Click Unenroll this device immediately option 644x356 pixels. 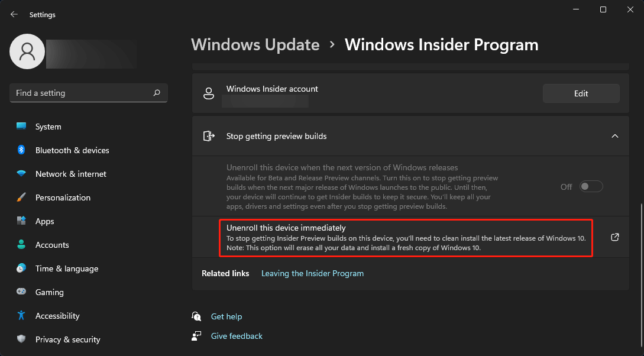[x=406, y=238]
